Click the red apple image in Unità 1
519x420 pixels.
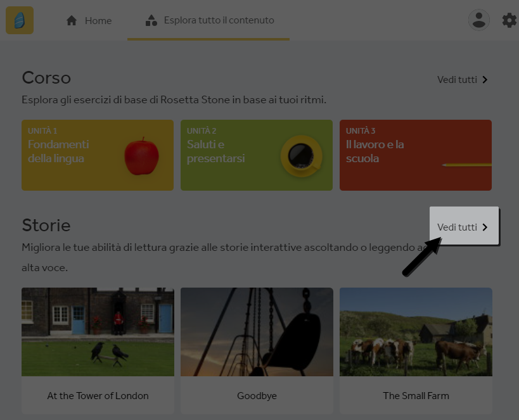tap(142, 156)
